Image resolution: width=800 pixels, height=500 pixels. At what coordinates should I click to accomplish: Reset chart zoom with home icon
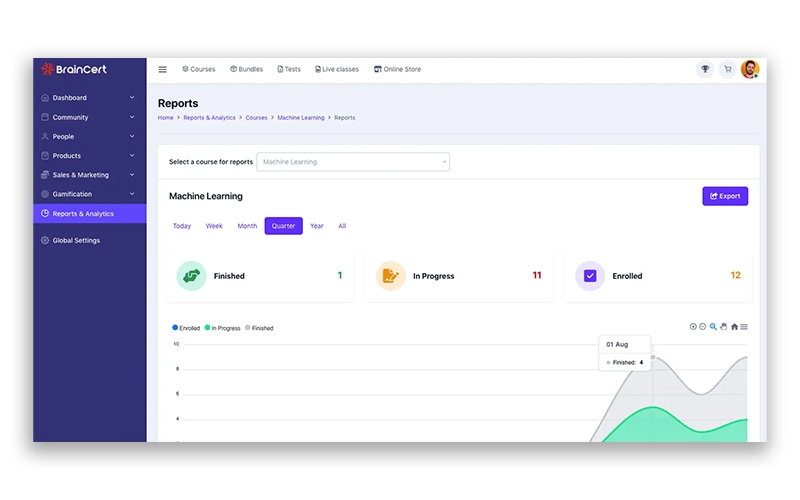(x=734, y=327)
